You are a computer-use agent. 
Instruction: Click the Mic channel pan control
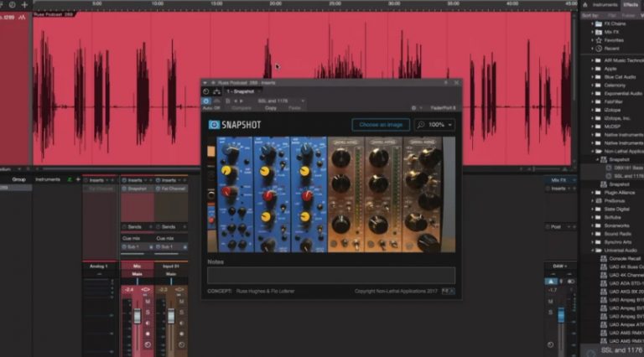click(x=138, y=282)
